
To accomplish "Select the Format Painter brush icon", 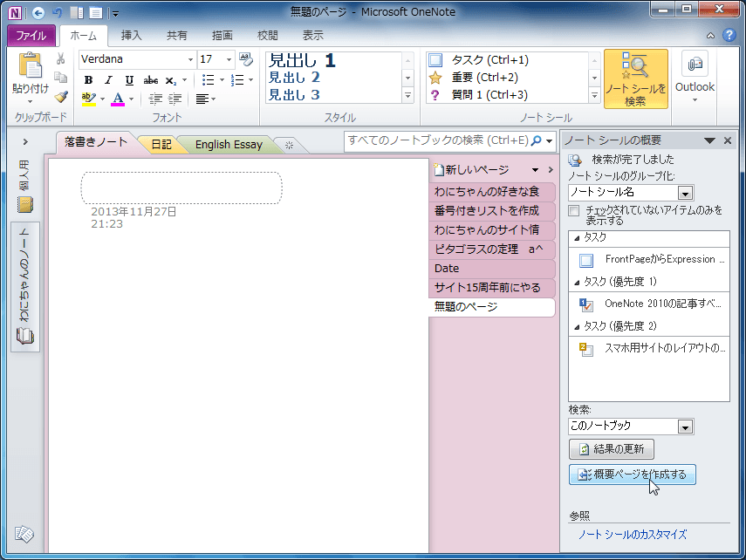I will (60, 97).
